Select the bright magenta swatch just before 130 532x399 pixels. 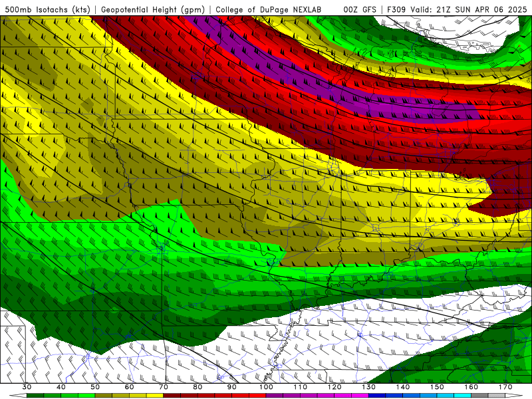click(x=360, y=396)
